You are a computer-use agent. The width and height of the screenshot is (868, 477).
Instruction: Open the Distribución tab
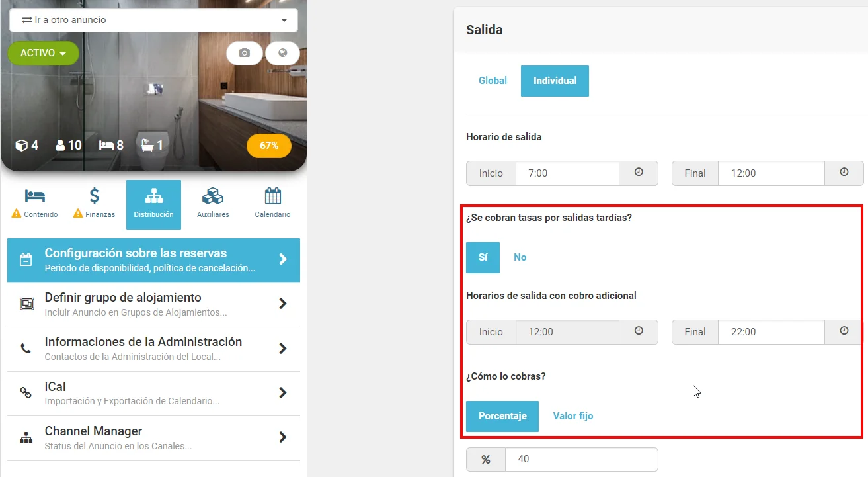pyautogui.click(x=153, y=204)
